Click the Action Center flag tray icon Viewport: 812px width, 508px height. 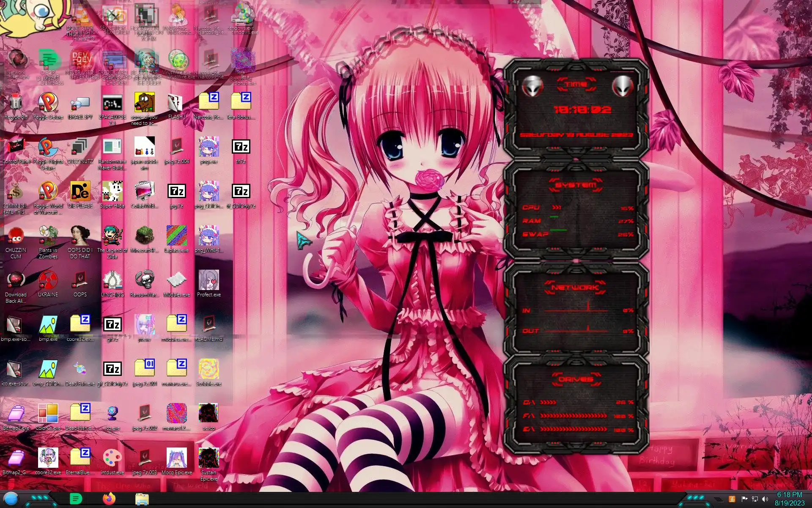(x=744, y=499)
